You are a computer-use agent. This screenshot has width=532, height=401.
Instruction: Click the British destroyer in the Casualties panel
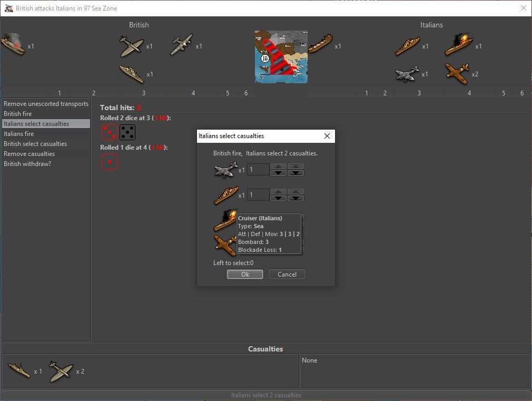pyautogui.click(x=20, y=371)
